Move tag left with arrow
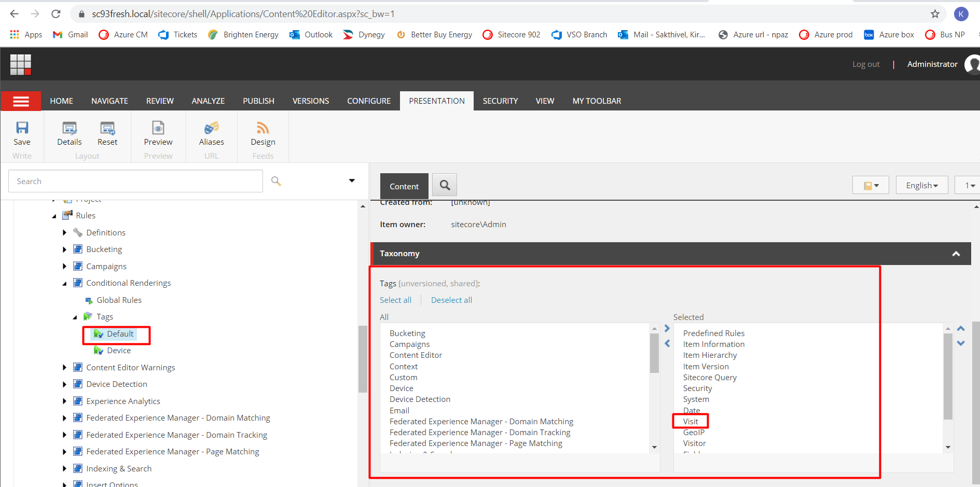 [667, 343]
